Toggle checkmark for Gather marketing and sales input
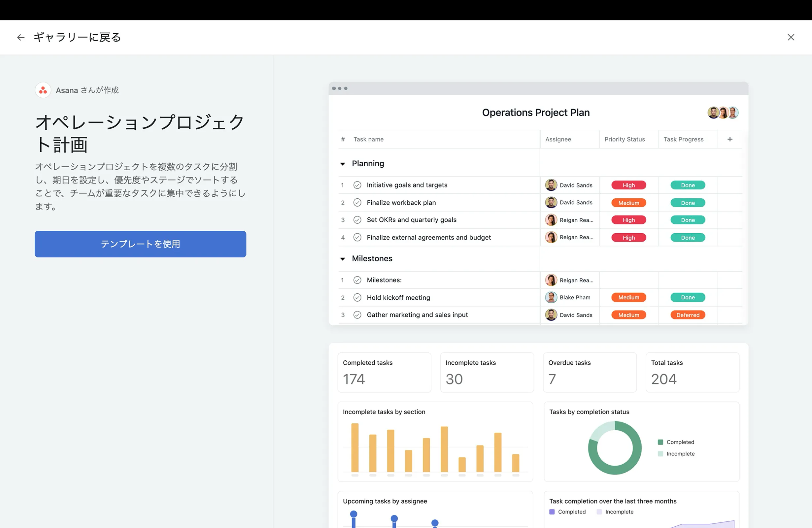812x528 pixels. 357,315
